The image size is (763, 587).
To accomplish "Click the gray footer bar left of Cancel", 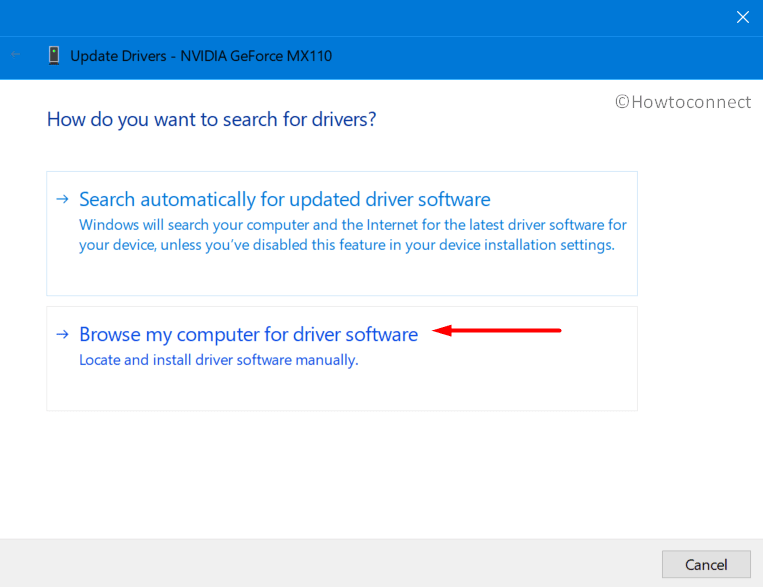I will (330, 563).
